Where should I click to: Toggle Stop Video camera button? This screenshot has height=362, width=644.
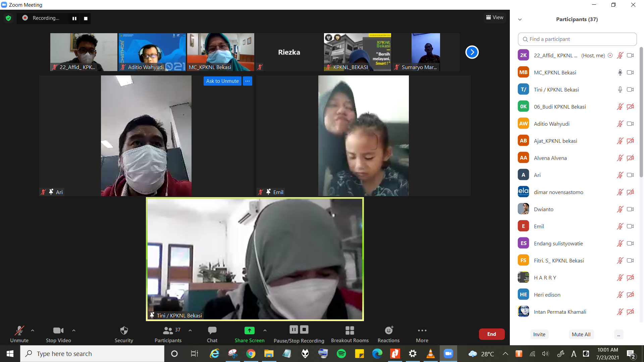[58, 331]
